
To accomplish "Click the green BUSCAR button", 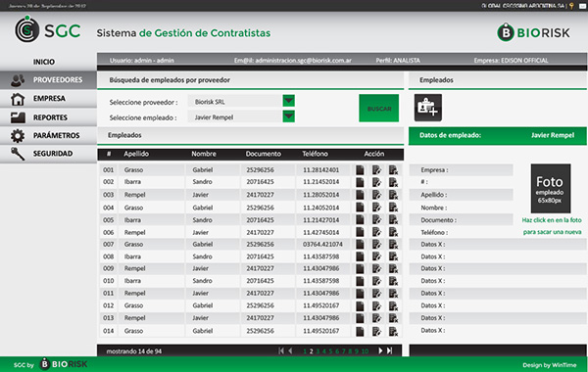I will [378, 109].
